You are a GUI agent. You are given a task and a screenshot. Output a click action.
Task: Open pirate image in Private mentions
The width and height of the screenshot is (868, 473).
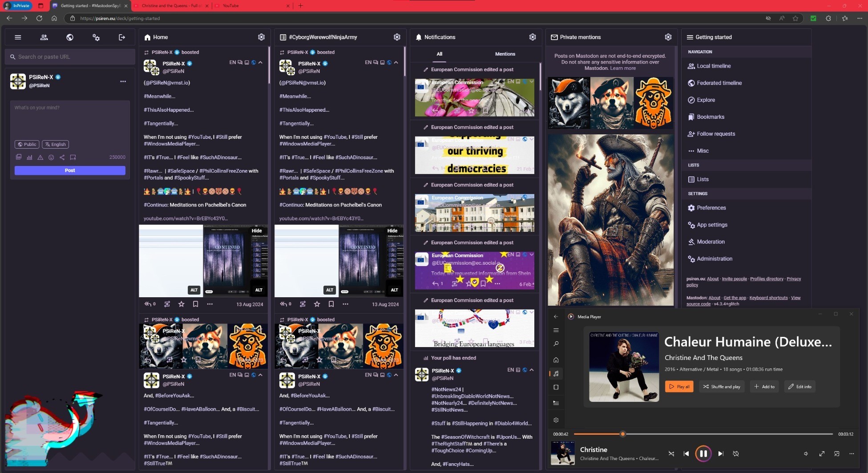coord(610,220)
